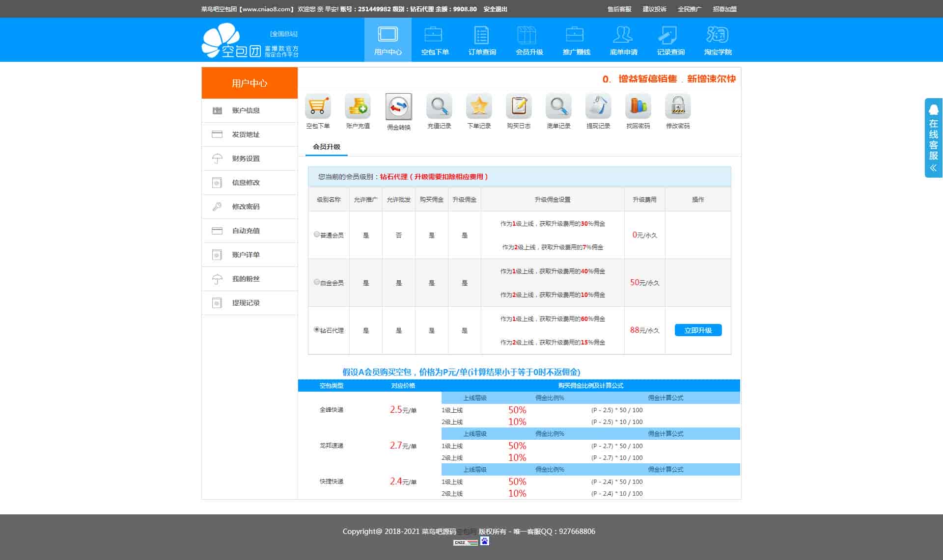The width and height of the screenshot is (943, 560).
Task: Click the 账户充值 coins icon
Action: pos(358,107)
